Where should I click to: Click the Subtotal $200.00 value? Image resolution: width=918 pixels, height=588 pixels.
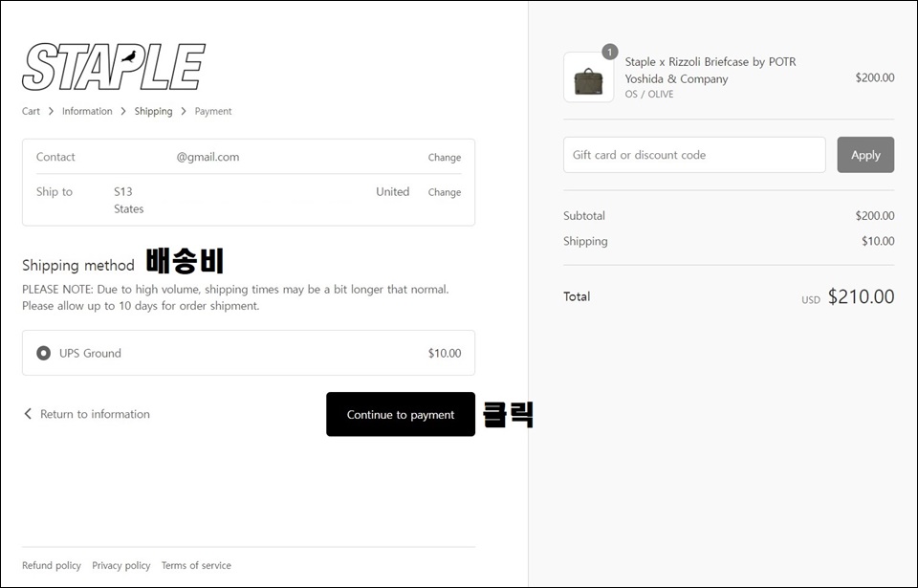875,215
